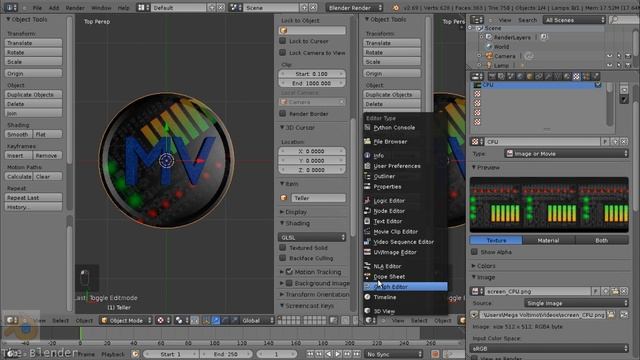Click the texture datablock browse icon
The height and width of the screenshot is (360, 640).
coord(477,142)
